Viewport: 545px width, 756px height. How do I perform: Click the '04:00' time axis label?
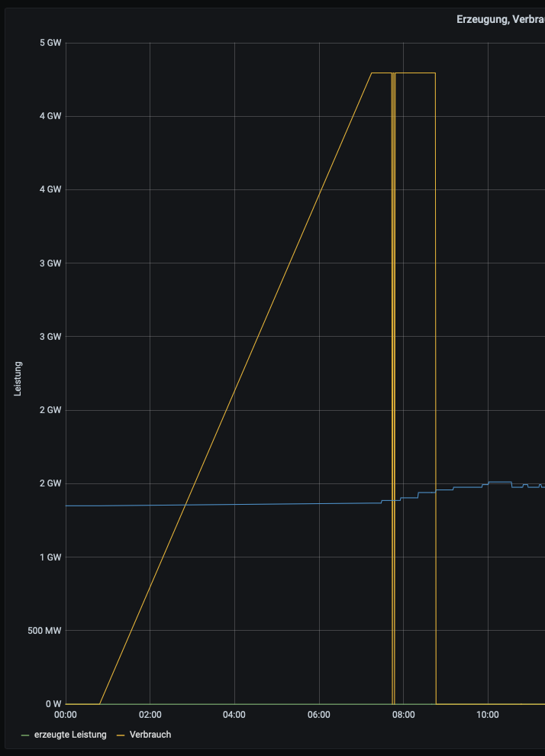coord(234,715)
